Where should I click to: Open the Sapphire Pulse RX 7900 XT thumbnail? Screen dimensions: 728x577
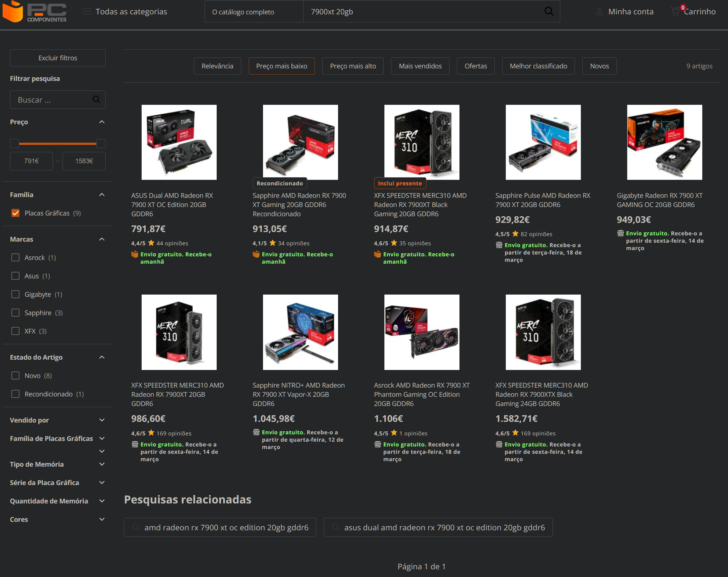(543, 142)
